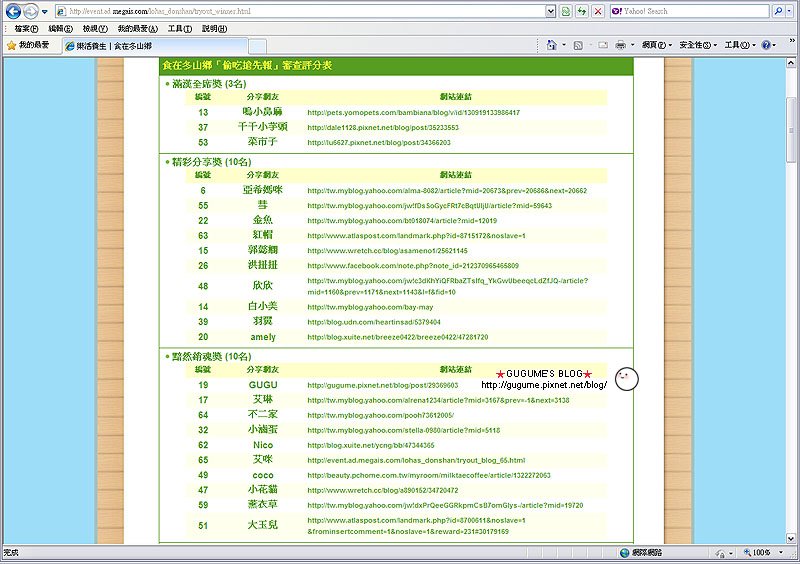Go back with the Back arrow button
The width and height of the screenshot is (800, 564).
[13, 11]
